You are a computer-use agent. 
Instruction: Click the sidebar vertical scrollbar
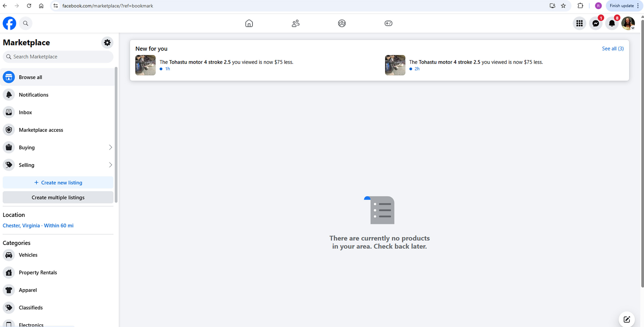click(116, 135)
